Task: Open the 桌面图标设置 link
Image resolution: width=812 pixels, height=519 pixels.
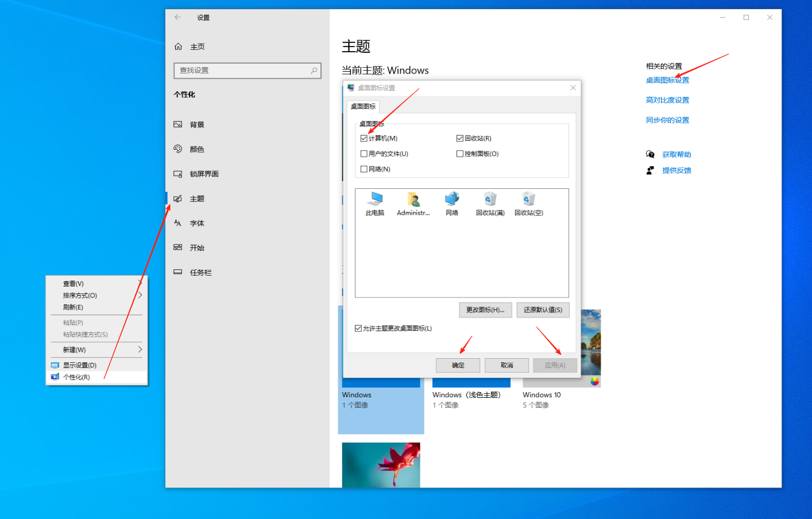Action: (667, 80)
